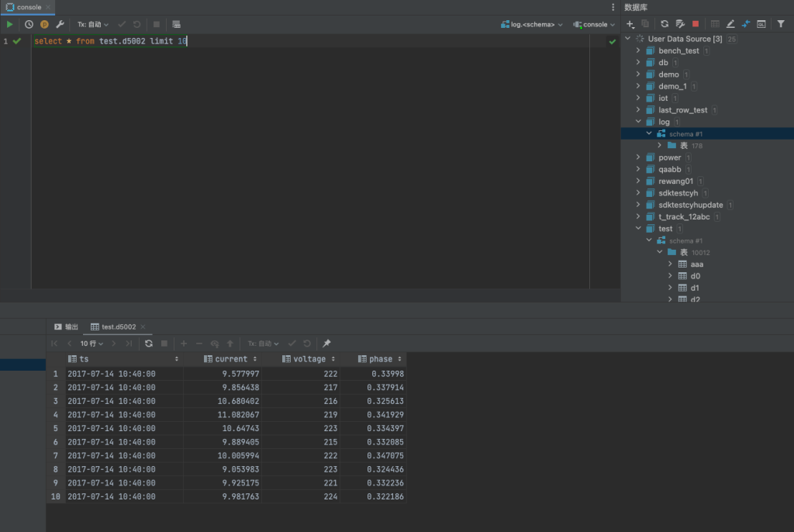Open query execution history clock icon
This screenshot has width=794, height=532.
(29, 24)
